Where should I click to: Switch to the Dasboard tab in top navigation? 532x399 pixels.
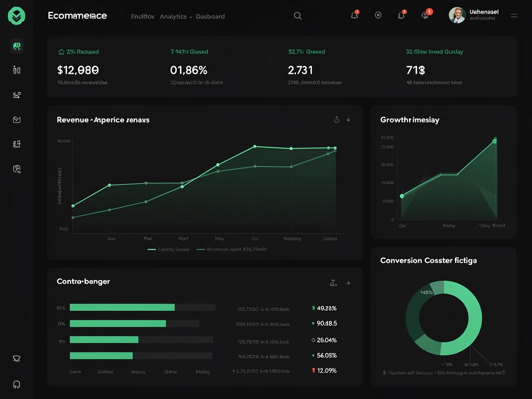(210, 17)
